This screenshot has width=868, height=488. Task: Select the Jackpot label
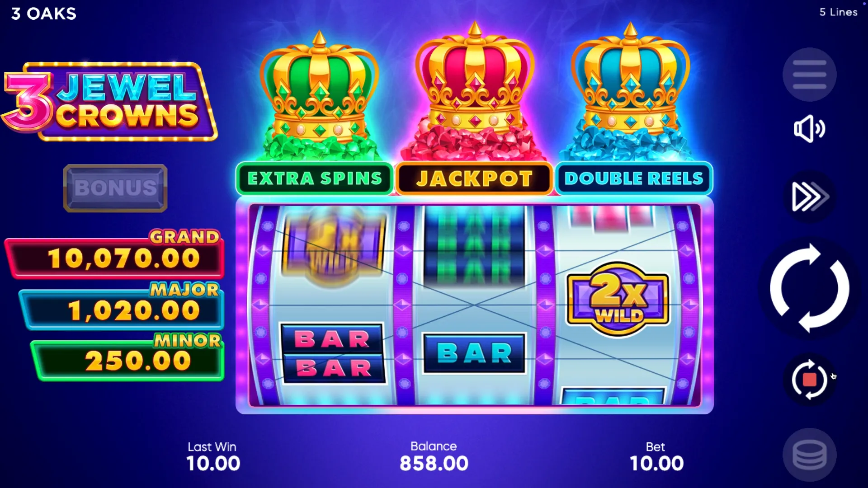[474, 178]
